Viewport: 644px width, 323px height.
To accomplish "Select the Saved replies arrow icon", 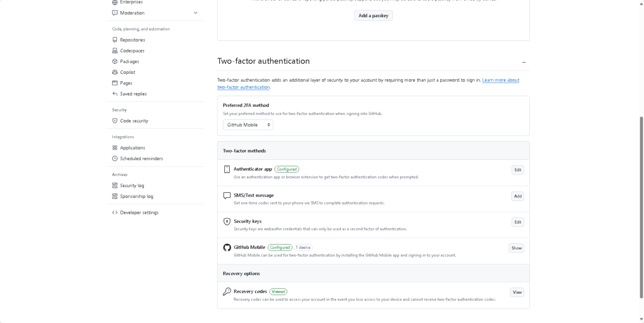I will pos(115,94).
